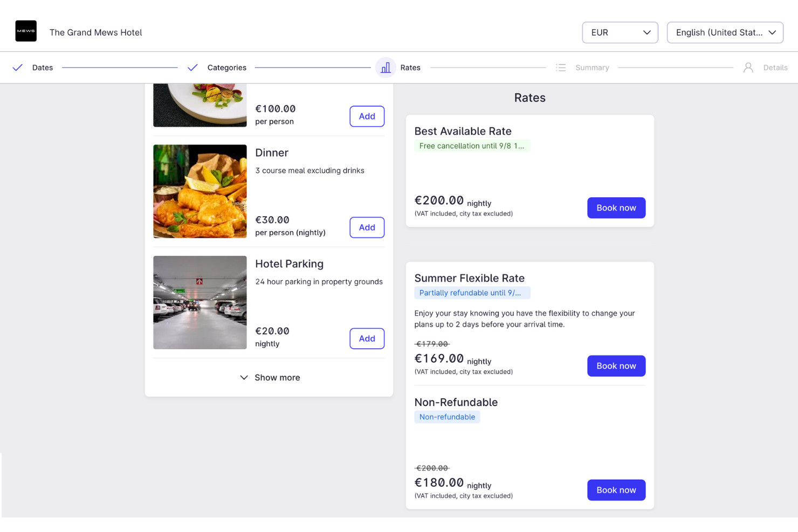Select the Rates step bar-chart icon
This screenshot has height=532, width=798.
(386, 67)
